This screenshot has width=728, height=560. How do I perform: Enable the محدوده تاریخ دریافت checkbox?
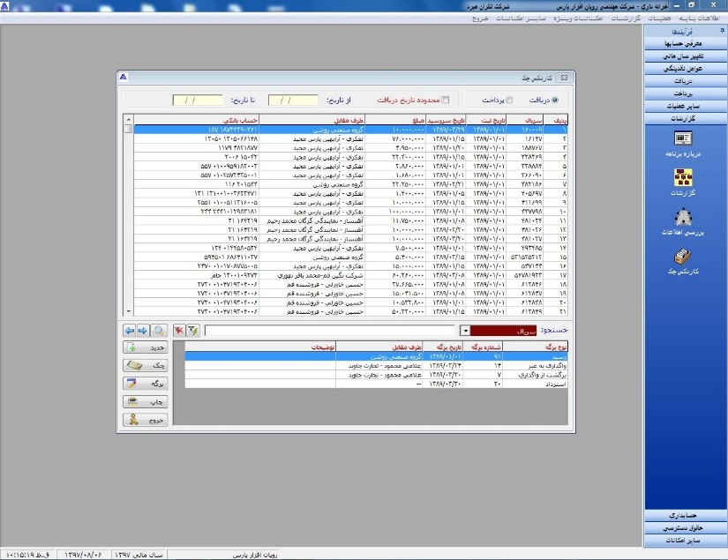[x=446, y=100]
